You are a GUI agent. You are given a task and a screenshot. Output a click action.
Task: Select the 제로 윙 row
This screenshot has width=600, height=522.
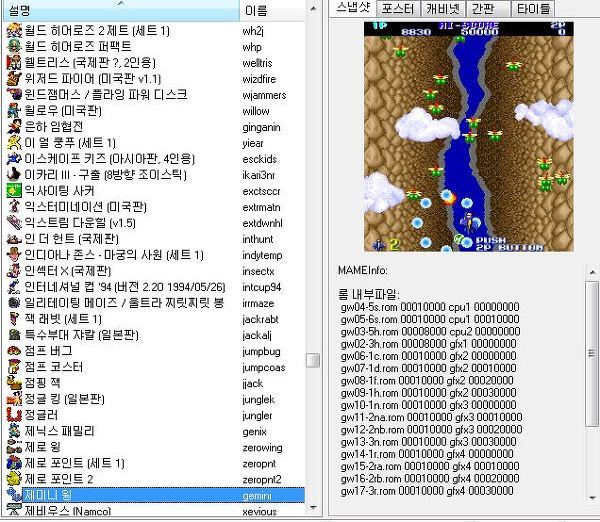coord(155,447)
